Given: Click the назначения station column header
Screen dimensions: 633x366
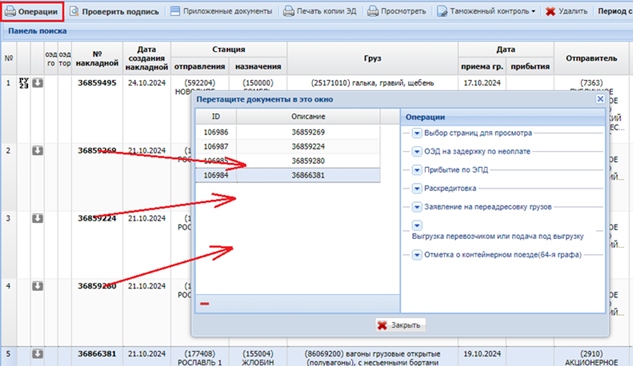Looking at the screenshot, I should tap(258, 67).
